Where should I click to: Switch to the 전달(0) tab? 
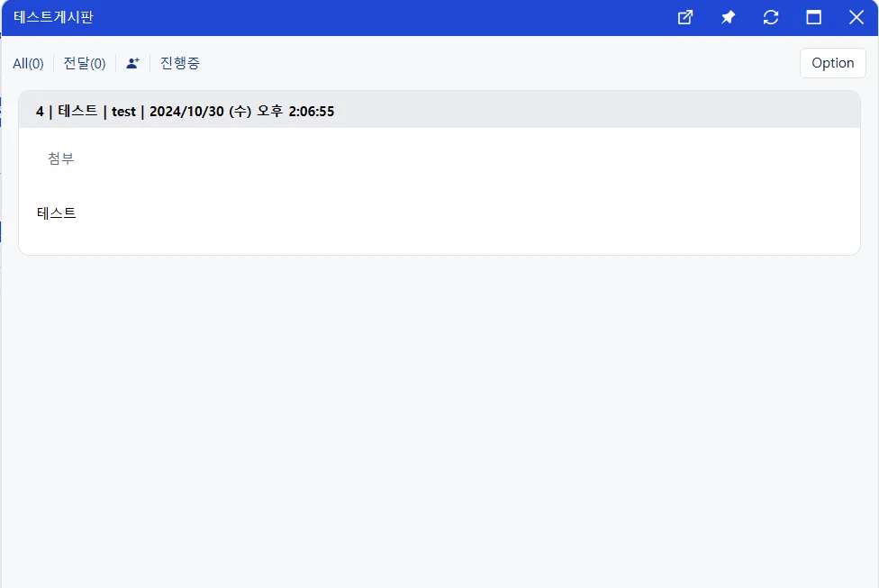tap(85, 63)
